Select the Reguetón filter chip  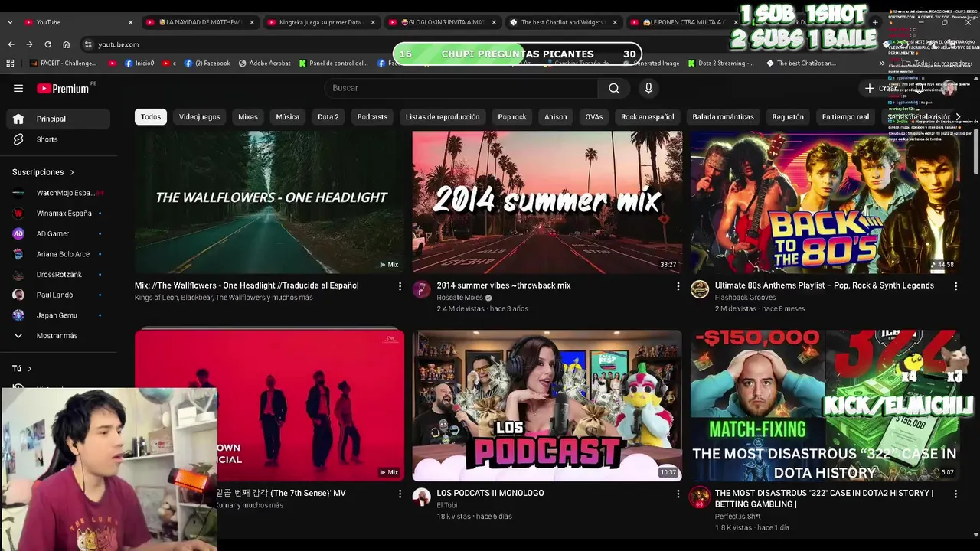(x=788, y=117)
